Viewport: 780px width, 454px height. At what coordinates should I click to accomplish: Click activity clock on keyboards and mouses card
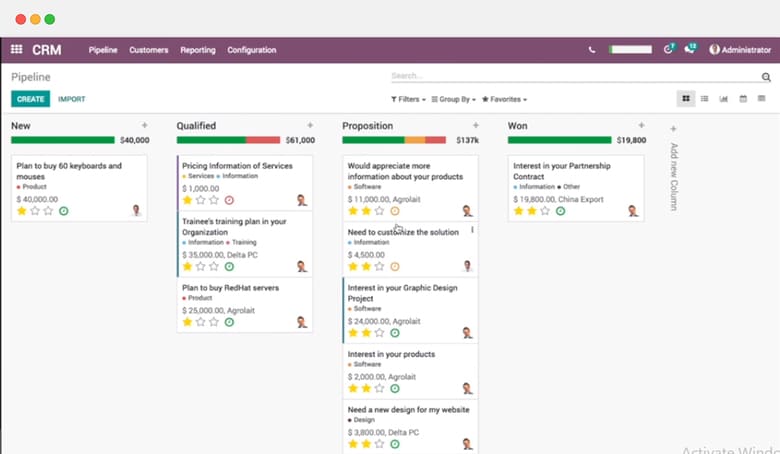[x=64, y=211]
